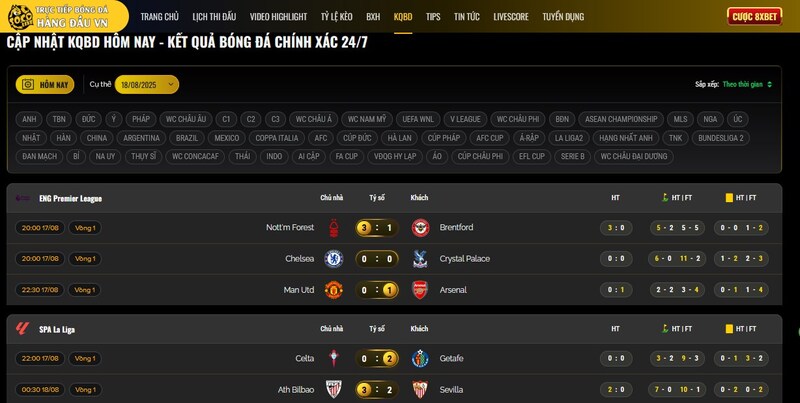Image resolution: width=800 pixels, height=403 pixels.
Task: Toggle the ANH league filter chip
Action: tap(29, 119)
